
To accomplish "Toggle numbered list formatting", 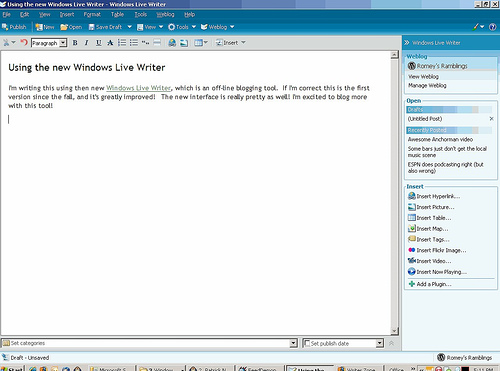I will pos(122,43).
